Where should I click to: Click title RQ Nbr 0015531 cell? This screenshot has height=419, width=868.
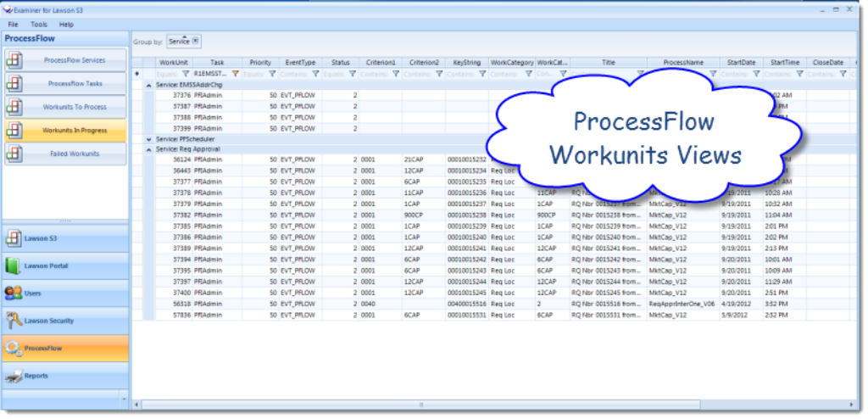[609, 315]
